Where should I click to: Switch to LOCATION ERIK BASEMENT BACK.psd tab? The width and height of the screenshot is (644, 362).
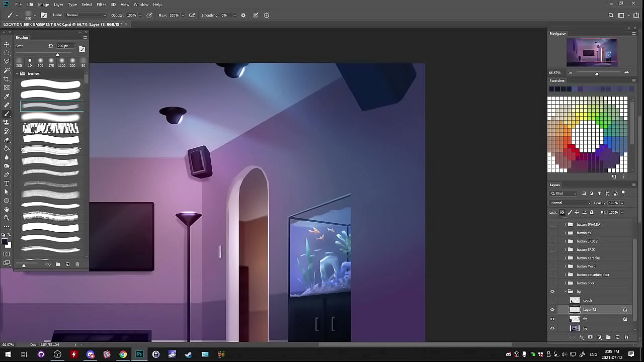point(63,24)
